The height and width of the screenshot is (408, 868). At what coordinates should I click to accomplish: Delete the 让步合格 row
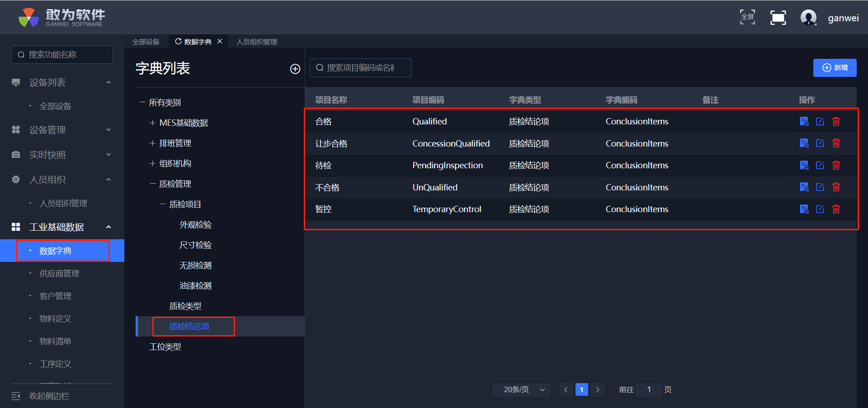coord(836,143)
